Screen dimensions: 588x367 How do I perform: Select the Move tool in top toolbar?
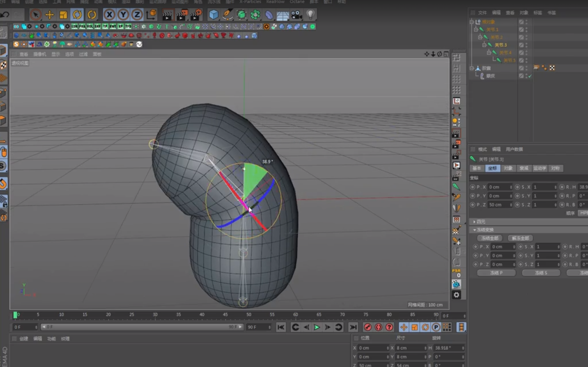tap(50, 15)
